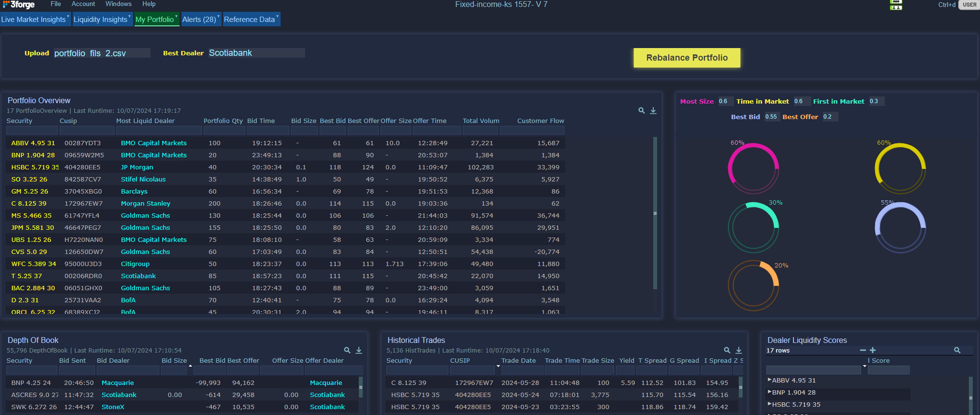This screenshot has width=980, height=415.
Task: Click StoneX dealer in SWK row
Action: 113,407
